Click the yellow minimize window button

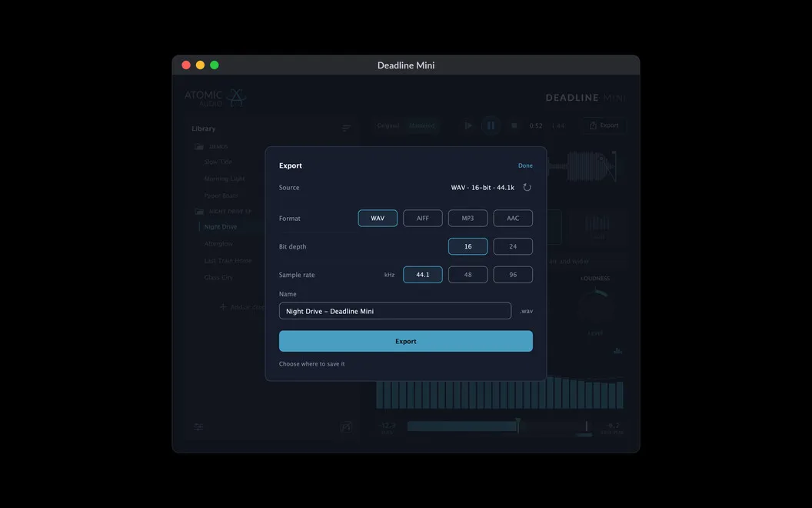(x=200, y=65)
